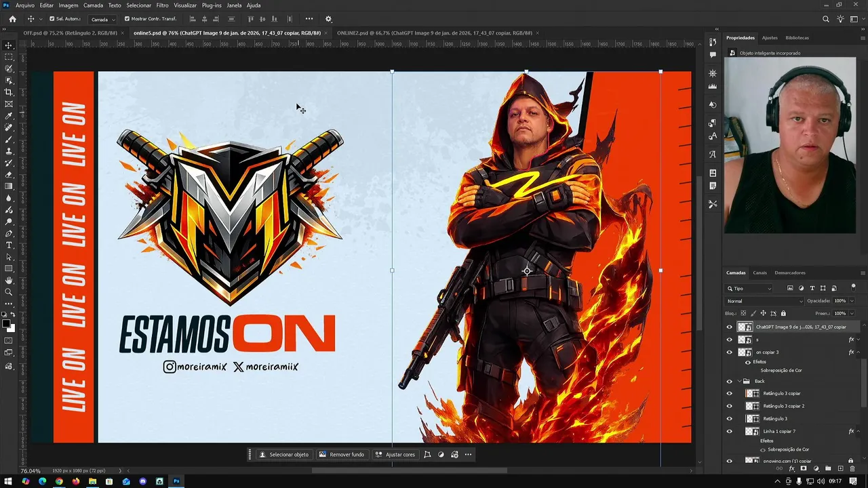Open the Tipo layer filter dropdown
The width and height of the screenshot is (868, 488).
(x=749, y=288)
